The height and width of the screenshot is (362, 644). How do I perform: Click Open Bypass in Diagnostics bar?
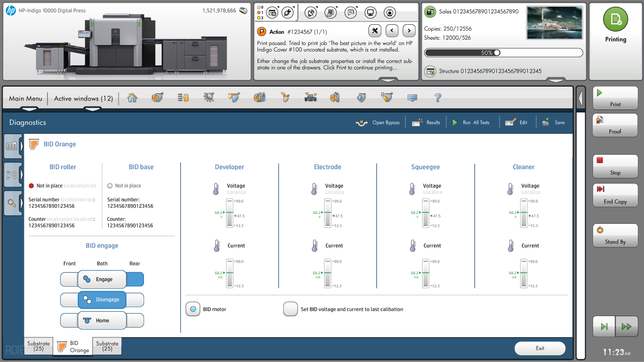click(378, 123)
